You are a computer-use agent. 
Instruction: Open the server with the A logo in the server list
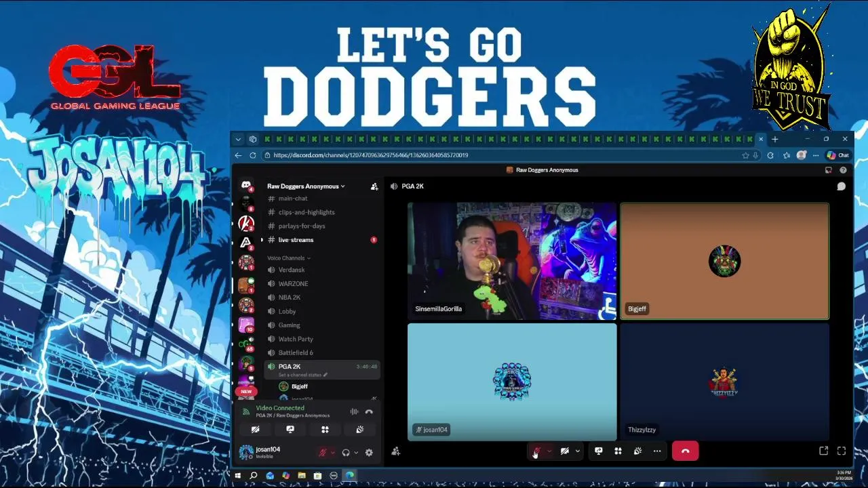[x=246, y=242]
